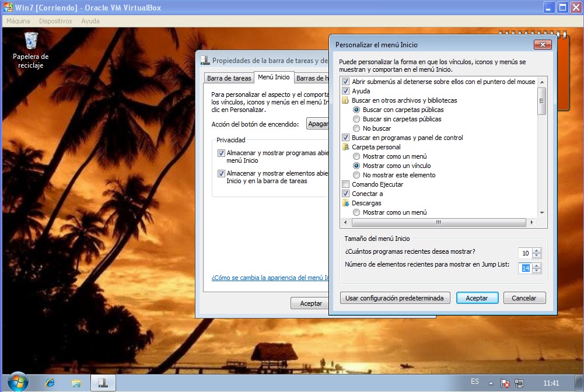Open power button action dropdown 'Apagar'
This screenshot has width=584, height=392.
[318, 124]
